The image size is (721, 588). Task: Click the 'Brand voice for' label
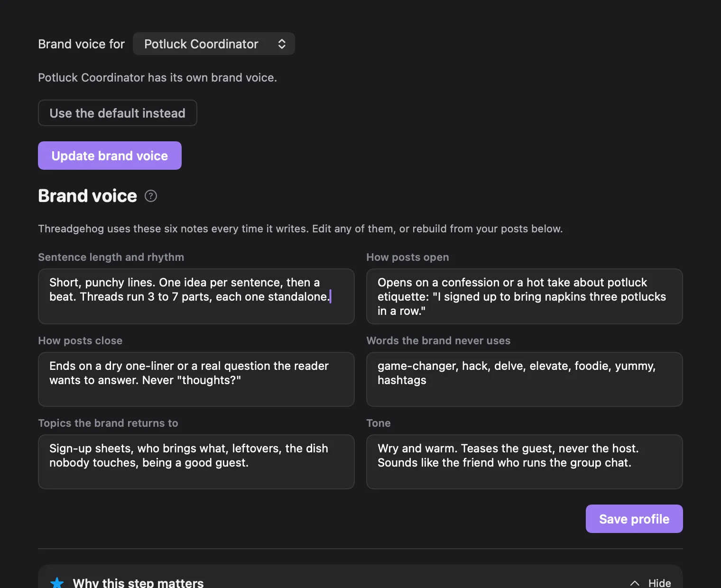tap(81, 44)
